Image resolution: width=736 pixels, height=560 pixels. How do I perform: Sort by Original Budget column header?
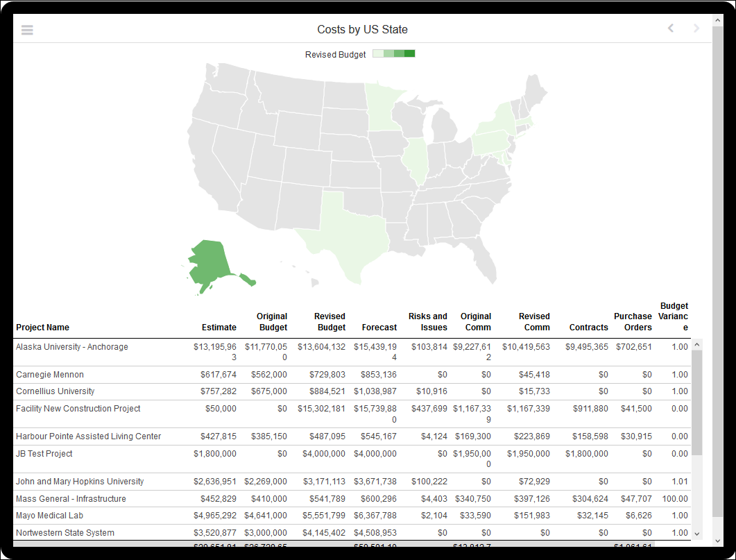pyautogui.click(x=272, y=321)
